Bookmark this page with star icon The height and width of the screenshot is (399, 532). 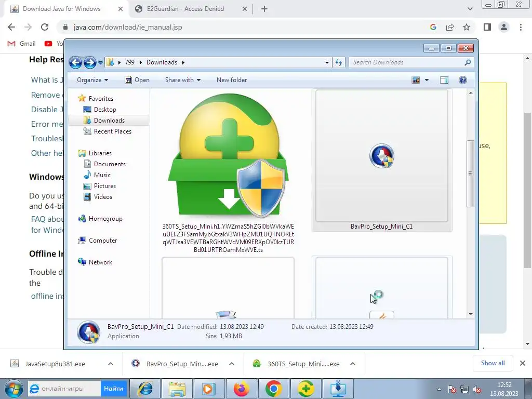point(467,27)
